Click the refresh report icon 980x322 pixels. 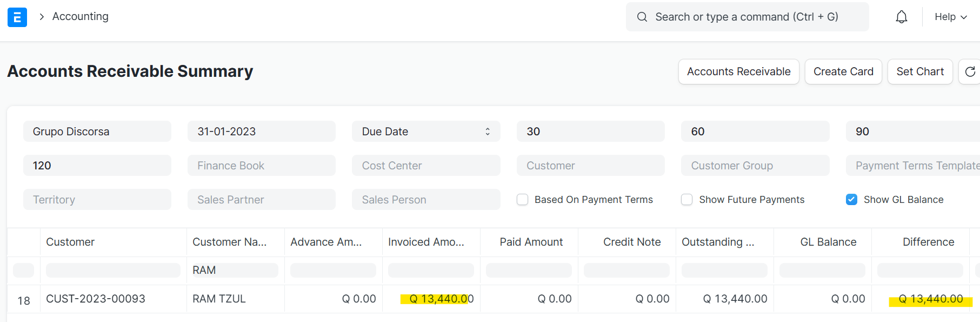click(970, 71)
